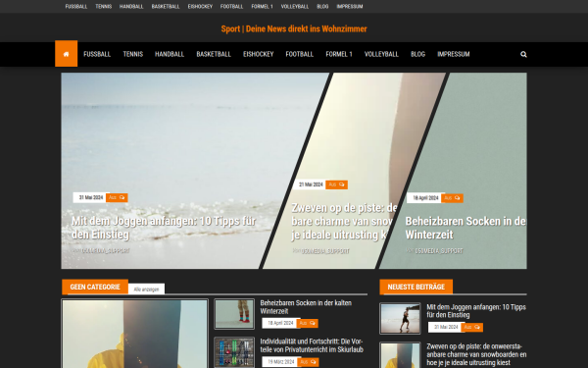Open Fussball in top bar menu
This screenshot has width=588, height=368.
[x=76, y=7]
